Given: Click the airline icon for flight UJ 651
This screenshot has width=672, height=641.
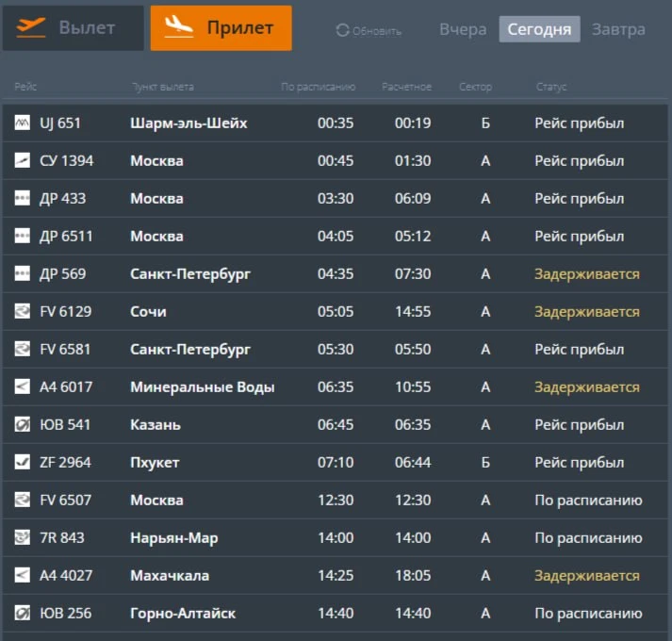Looking at the screenshot, I should (23, 123).
